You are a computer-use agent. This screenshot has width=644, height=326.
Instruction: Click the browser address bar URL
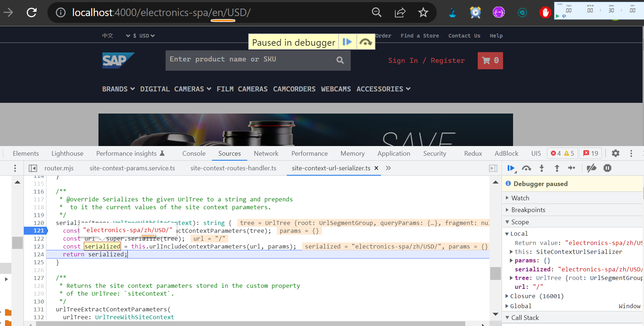161,12
